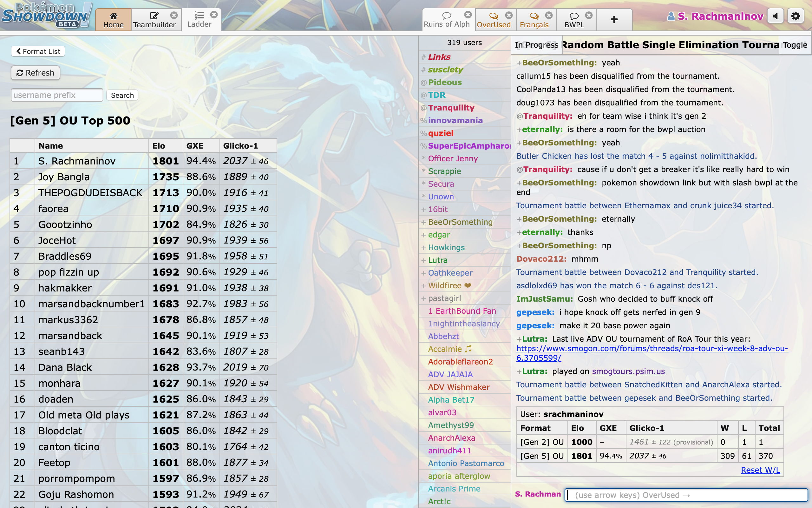812x508 pixels.
Task: Click the chat message input box
Action: (686, 495)
